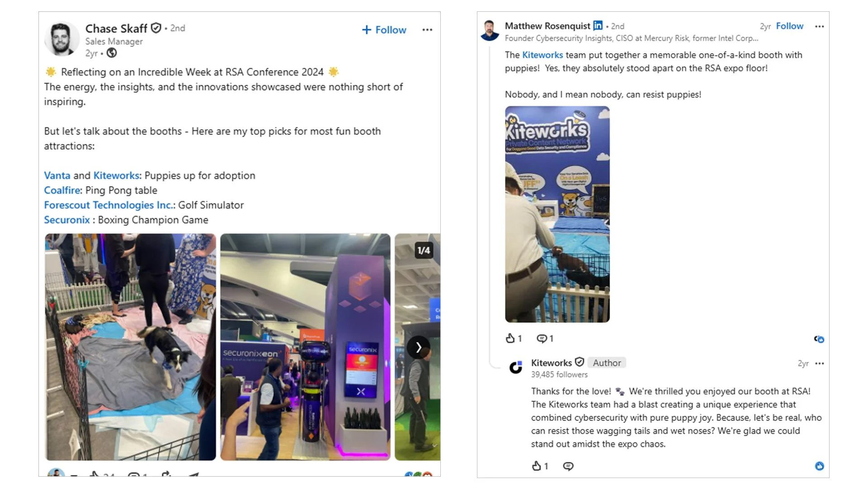This screenshot has width=868, height=488.
Task: Open Kiteworks company logo avatar
Action: click(516, 367)
